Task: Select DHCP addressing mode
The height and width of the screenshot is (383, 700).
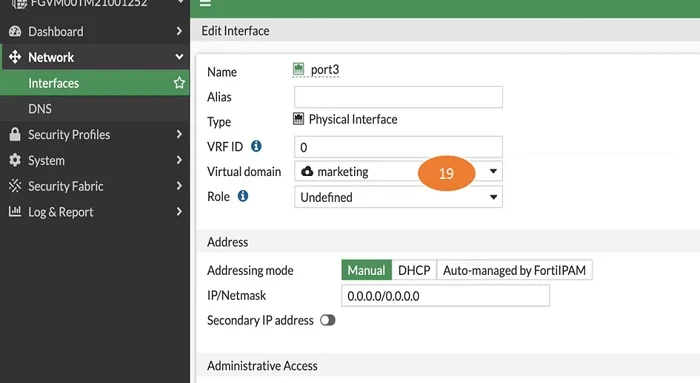Action: tap(414, 270)
